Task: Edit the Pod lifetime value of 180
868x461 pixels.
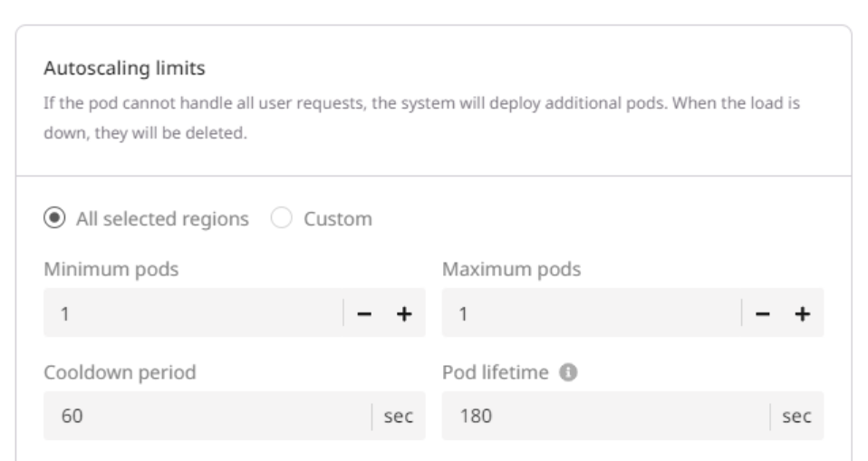Action: coord(603,417)
